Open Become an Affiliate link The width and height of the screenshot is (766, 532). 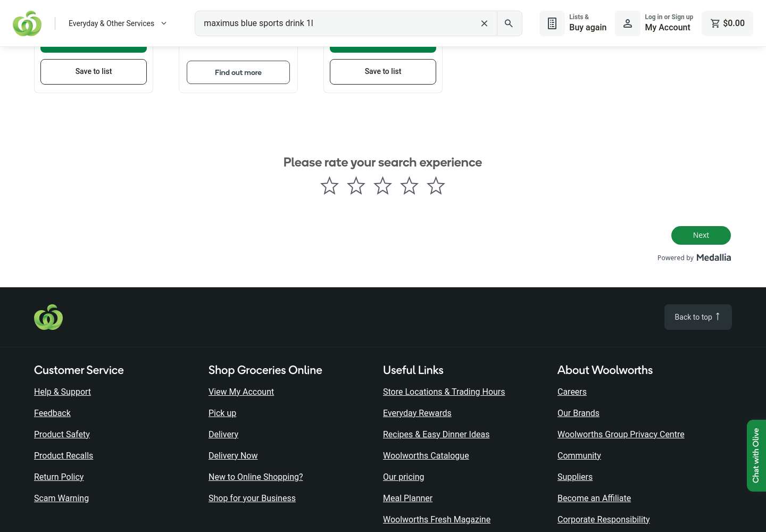click(594, 498)
